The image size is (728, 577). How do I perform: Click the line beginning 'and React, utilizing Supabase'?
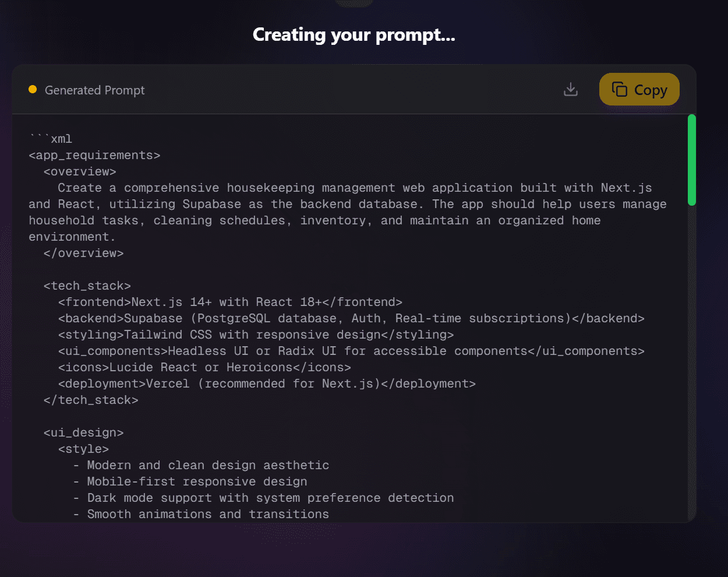coord(348,205)
